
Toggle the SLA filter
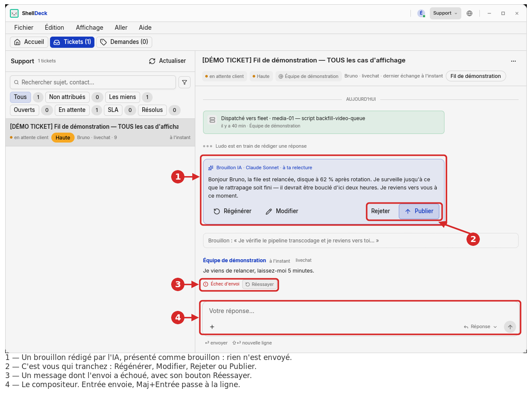(113, 110)
